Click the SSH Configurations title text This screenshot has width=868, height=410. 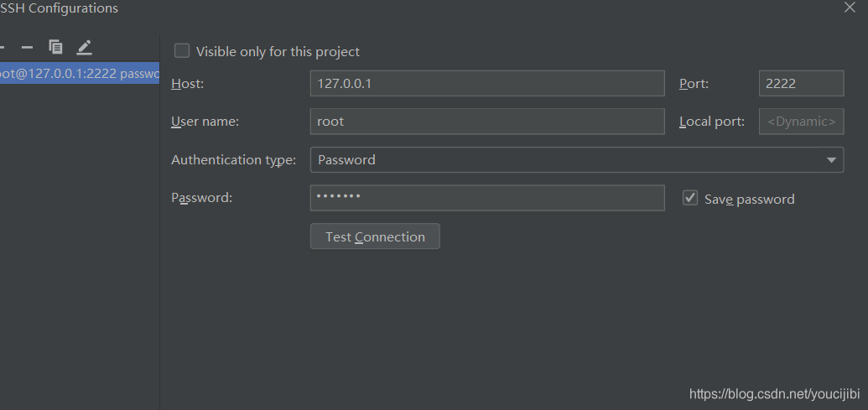click(60, 8)
